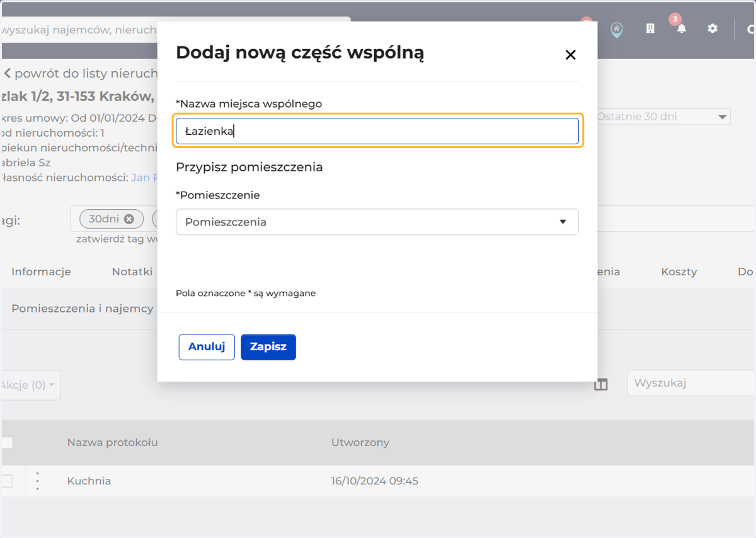Switch to the Koszty tab

[x=679, y=272]
